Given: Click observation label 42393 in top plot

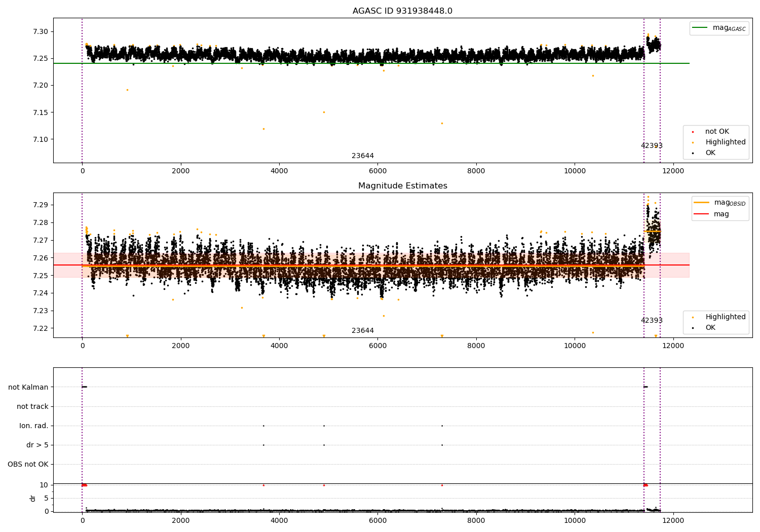Looking at the screenshot, I should pos(652,145).
